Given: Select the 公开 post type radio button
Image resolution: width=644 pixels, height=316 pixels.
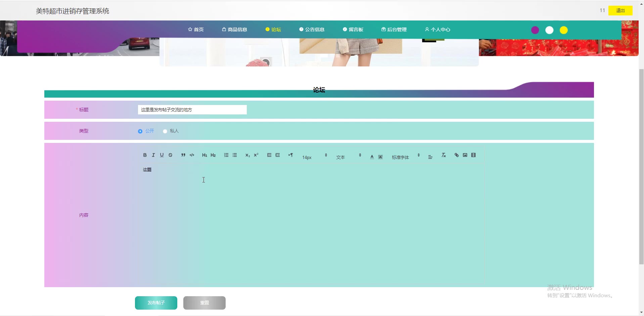Looking at the screenshot, I should pos(140,131).
